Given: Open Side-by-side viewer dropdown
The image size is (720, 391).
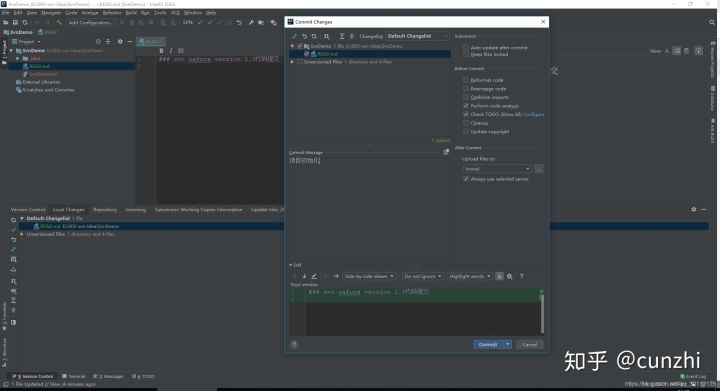Looking at the screenshot, I should [369, 276].
